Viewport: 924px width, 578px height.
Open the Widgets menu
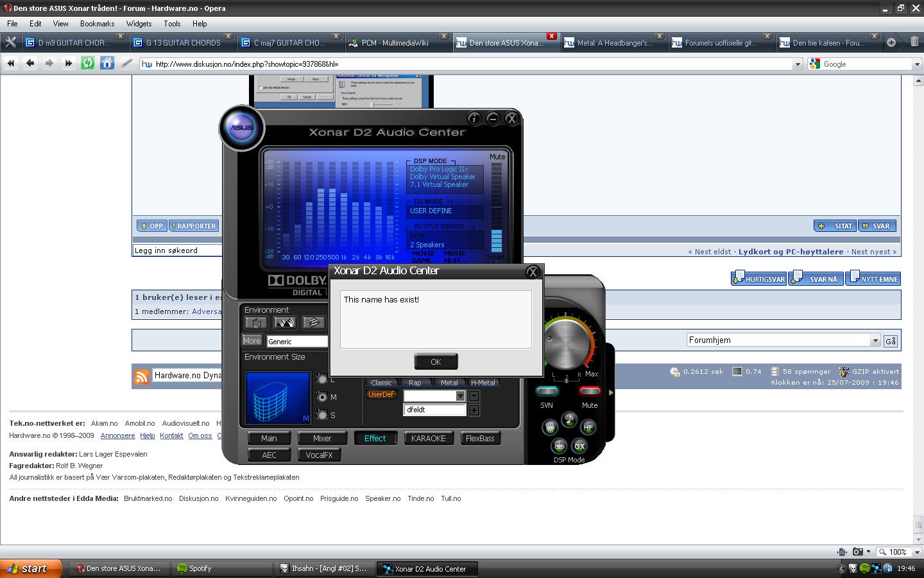[x=139, y=24]
